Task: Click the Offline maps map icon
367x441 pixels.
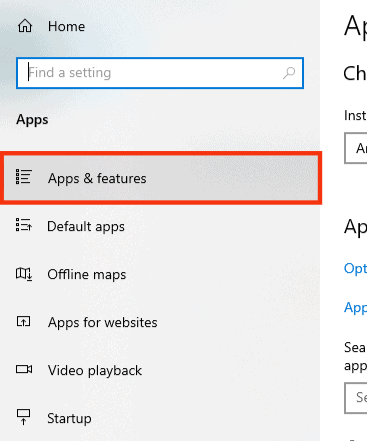Action: click(24, 274)
